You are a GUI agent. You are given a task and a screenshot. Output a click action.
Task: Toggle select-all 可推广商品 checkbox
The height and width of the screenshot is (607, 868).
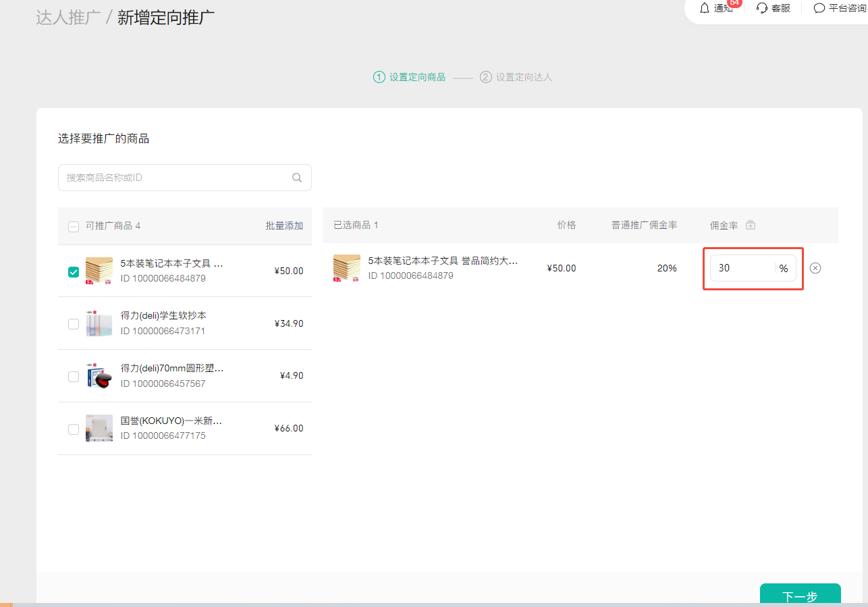pyautogui.click(x=74, y=227)
